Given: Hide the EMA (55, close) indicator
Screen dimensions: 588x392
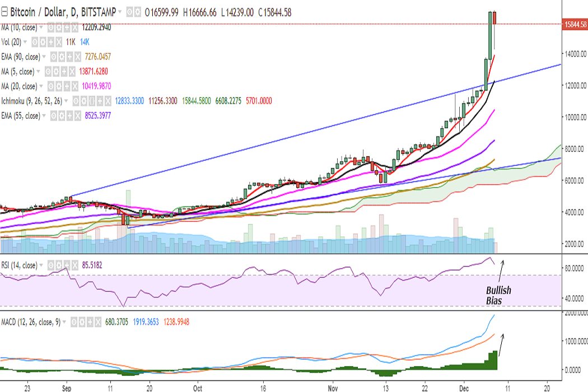Looking at the screenshot, I should pos(54,115).
